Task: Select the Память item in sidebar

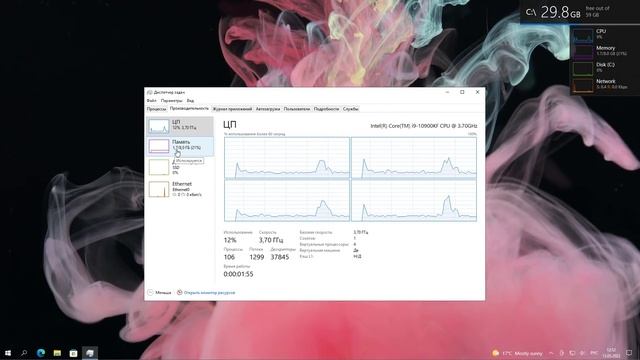Action: (x=180, y=146)
